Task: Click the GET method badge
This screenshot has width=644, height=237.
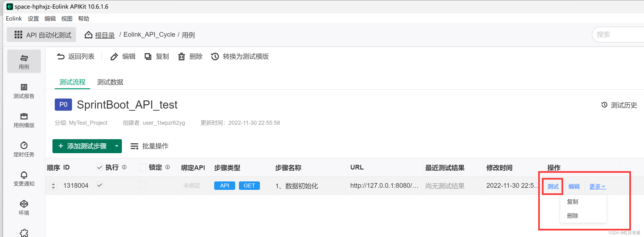Action: (249, 186)
